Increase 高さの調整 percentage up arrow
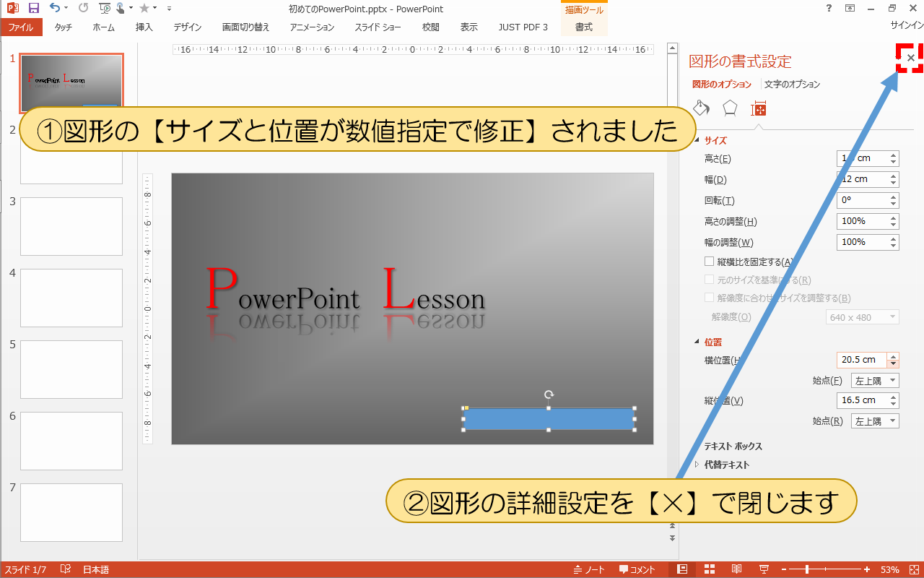Screen dimensions: 924x578 point(894,217)
